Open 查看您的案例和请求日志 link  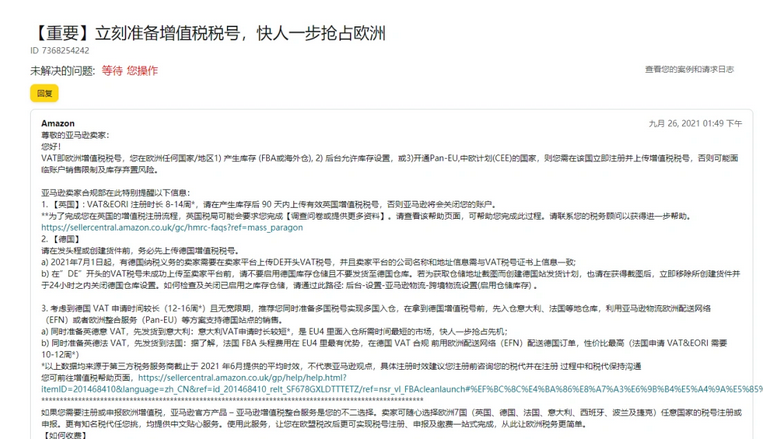coord(689,70)
